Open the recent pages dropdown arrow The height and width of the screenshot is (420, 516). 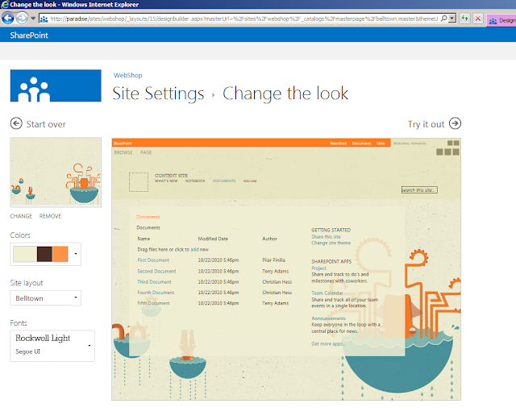(x=33, y=19)
